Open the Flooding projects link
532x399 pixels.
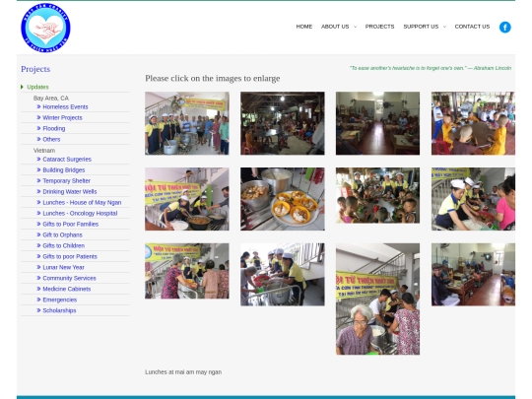coord(54,129)
